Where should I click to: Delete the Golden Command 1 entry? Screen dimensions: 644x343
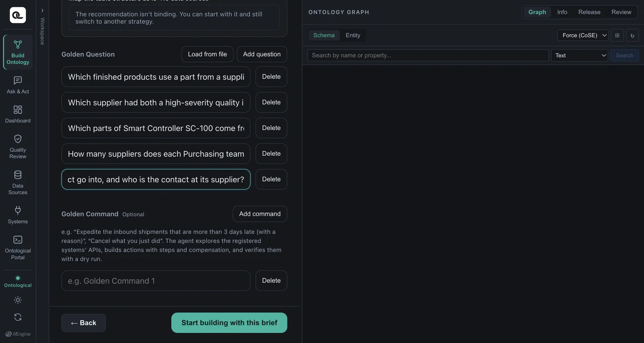[271, 281]
